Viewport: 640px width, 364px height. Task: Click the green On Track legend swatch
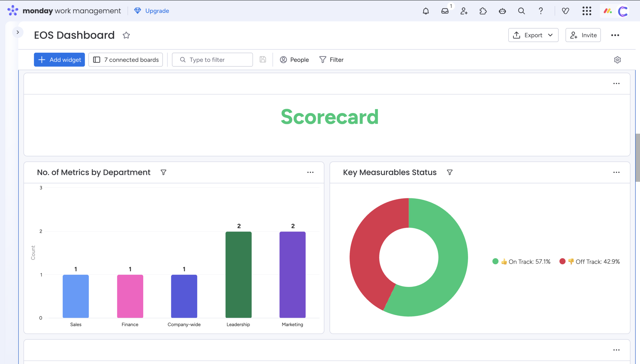point(495,261)
